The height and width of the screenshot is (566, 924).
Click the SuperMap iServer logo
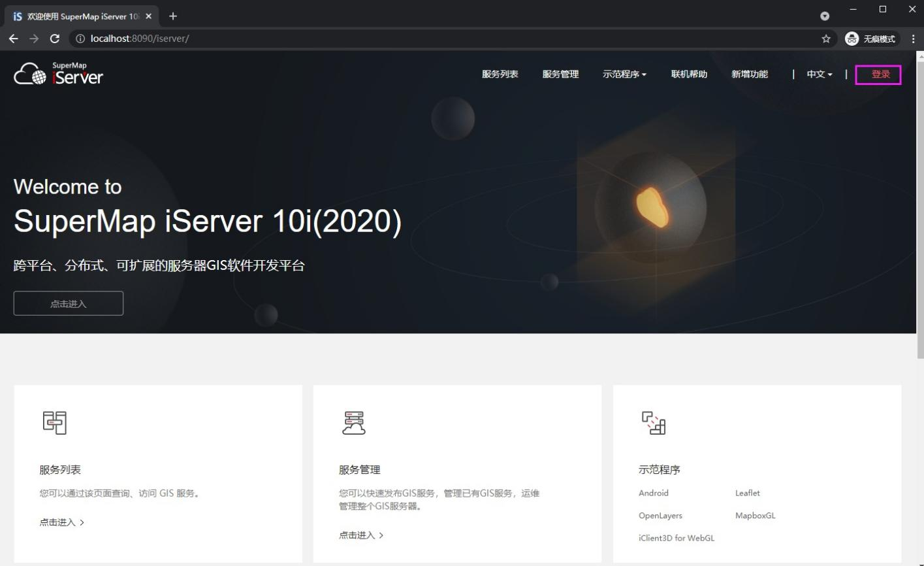[58, 74]
